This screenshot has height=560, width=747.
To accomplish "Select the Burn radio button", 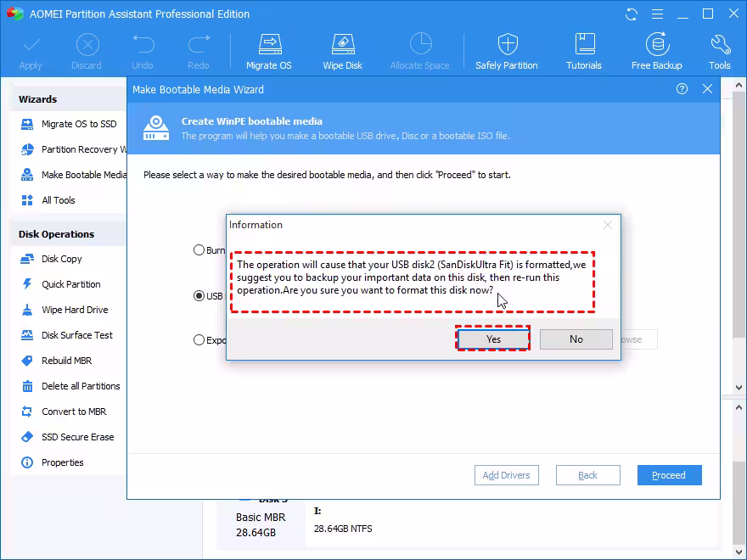I will coord(199,250).
